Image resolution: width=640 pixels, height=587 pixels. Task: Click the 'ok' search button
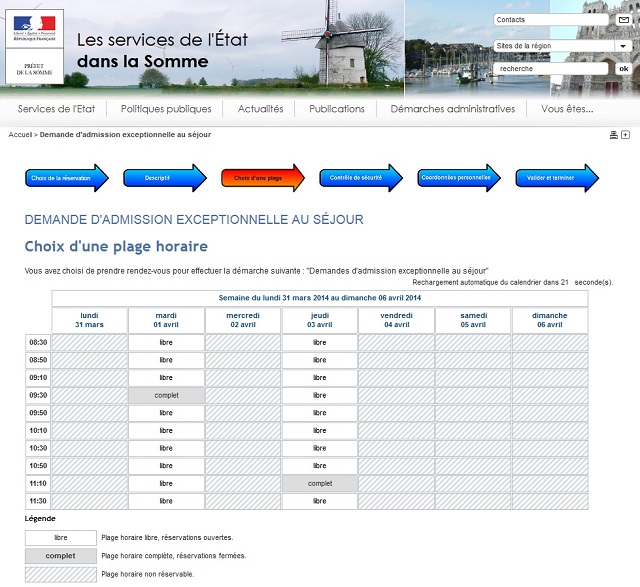click(623, 69)
